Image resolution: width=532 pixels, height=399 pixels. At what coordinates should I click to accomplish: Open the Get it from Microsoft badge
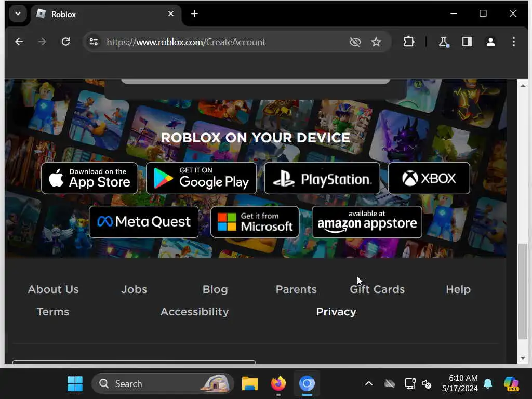255,222
